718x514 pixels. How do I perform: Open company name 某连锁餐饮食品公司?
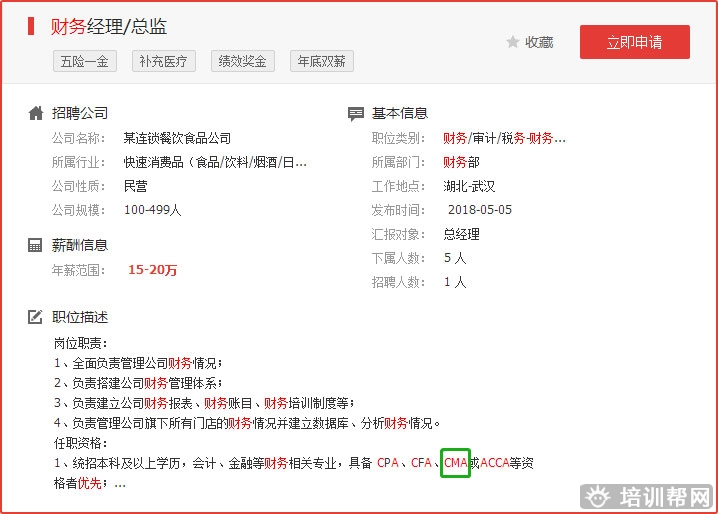click(177, 138)
